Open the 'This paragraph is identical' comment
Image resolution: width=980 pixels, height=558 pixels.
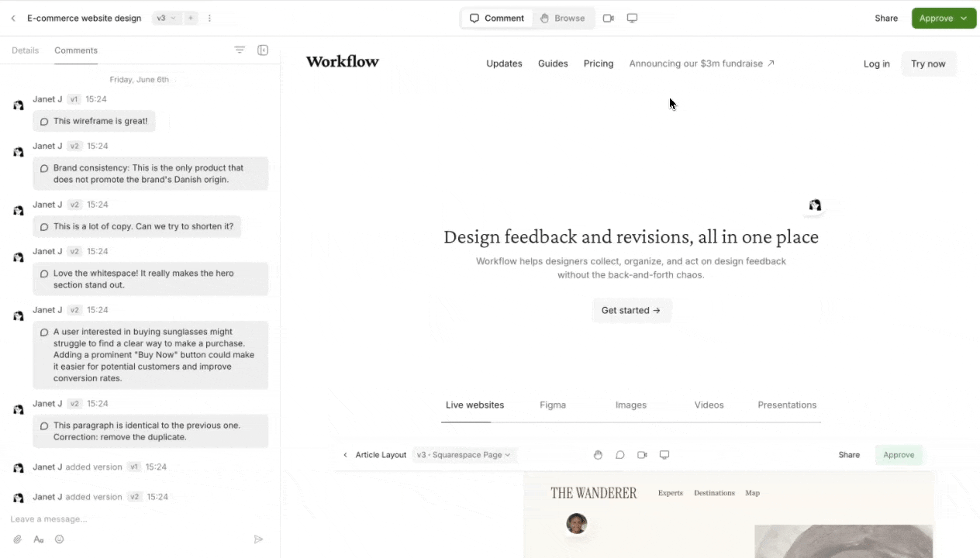click(x=150, y=431)
